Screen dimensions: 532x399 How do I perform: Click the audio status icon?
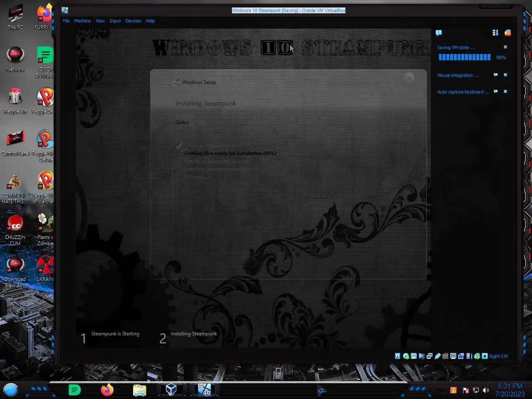(x=422, y=356)
